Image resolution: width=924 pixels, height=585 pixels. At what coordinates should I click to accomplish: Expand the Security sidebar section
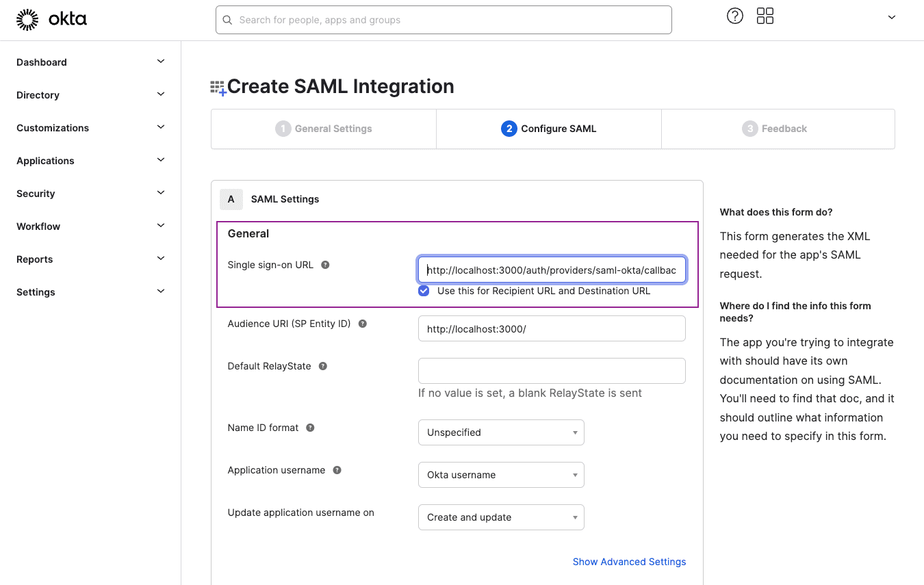coord(90,193)
